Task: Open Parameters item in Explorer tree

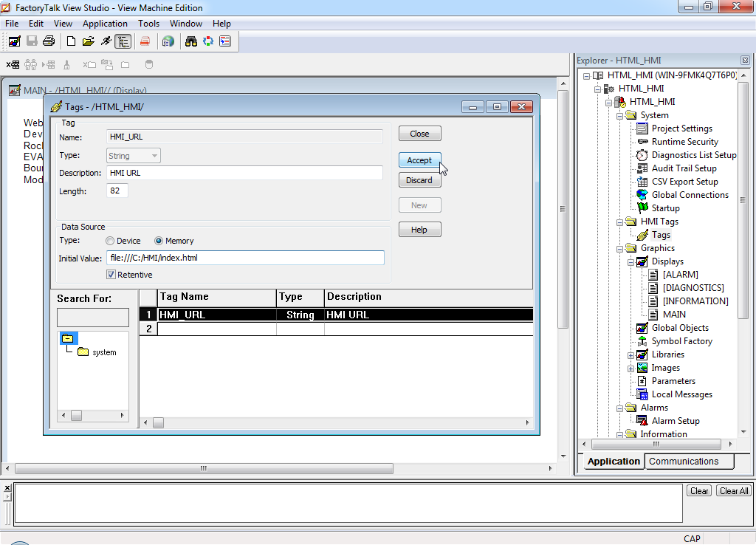Action: click(673, 381)
